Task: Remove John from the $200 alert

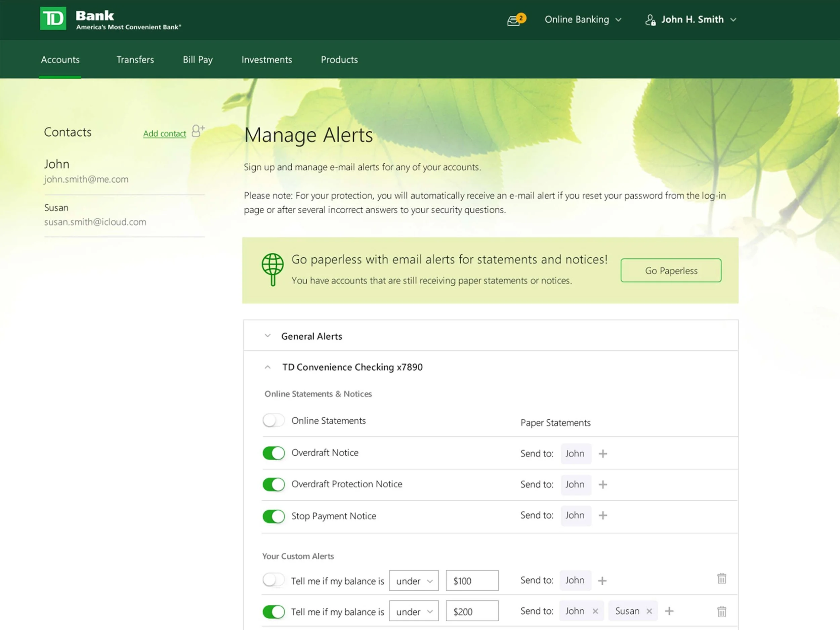Action: 595,612
